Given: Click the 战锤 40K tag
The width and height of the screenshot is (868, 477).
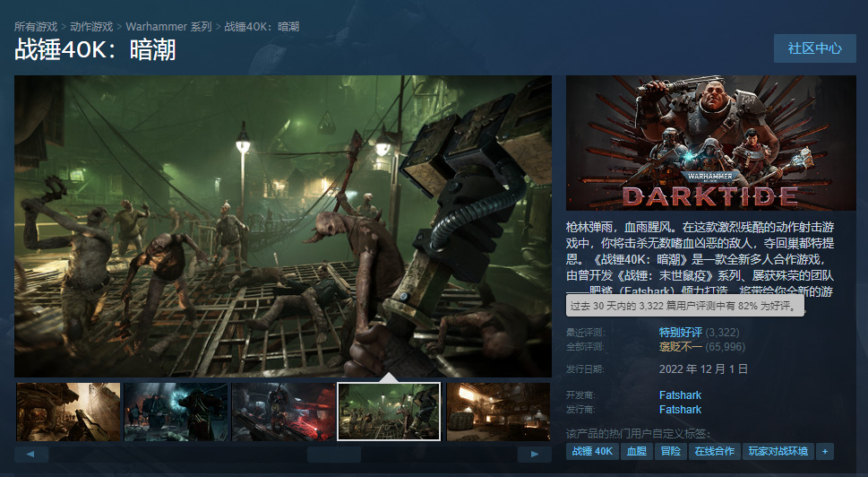Looking at the screenshot, I should (x=592, y=452).
